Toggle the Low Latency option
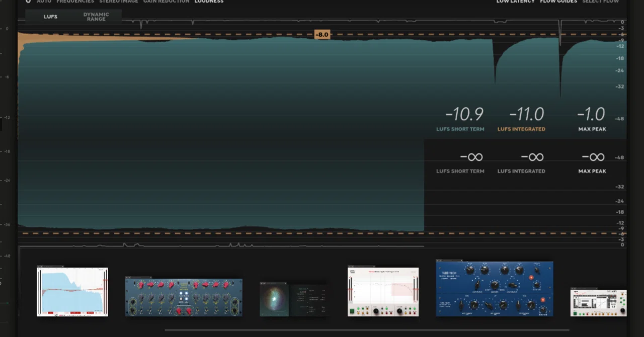 tap(515, 2)
